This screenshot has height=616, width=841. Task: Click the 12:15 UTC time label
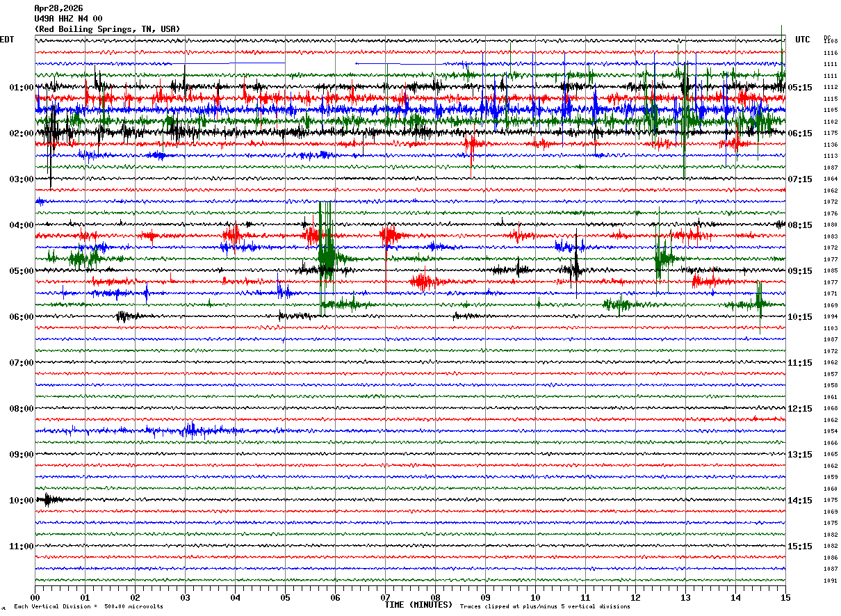click(800, 409)
